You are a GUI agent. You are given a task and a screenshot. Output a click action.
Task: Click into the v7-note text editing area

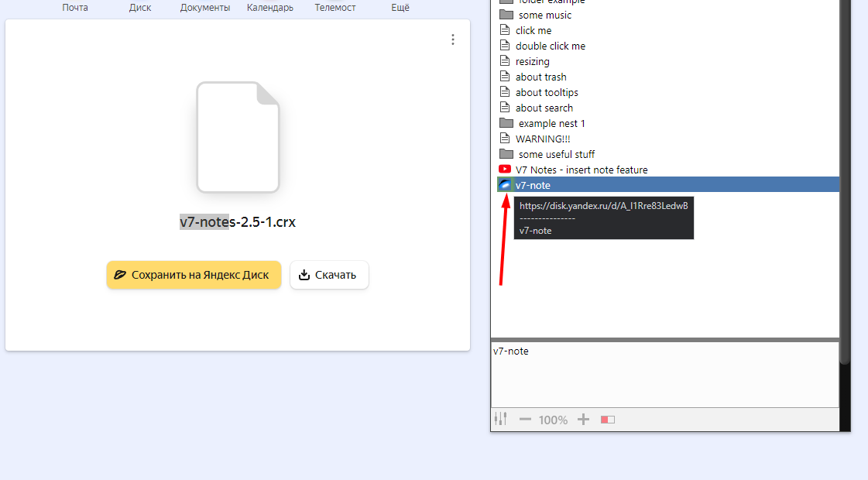click(664, 375)
